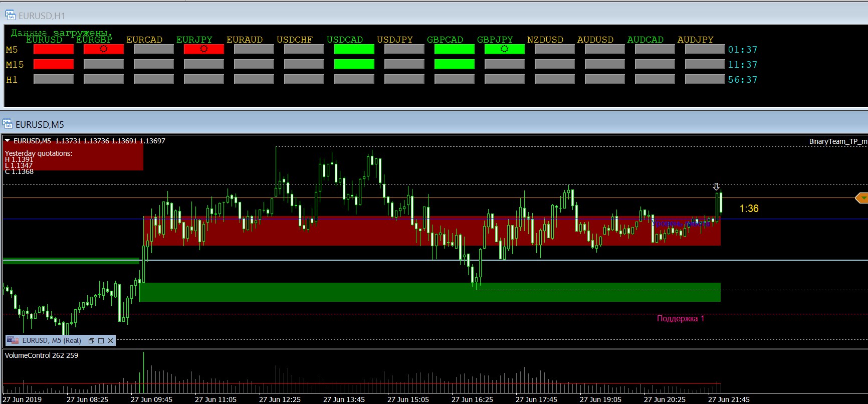Viewport: 868px width, 404px height.
Task: Click the EURUSD,H1 chart window icon
Action: 10,16
